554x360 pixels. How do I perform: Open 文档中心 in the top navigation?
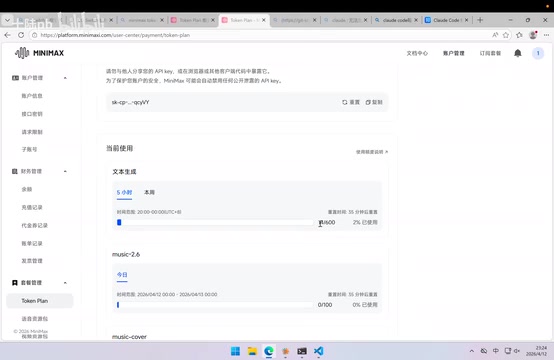point(417,53)
